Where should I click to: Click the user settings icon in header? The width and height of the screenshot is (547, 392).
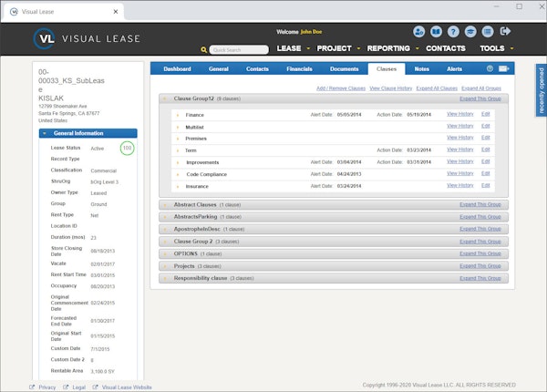(x=418, y=32)
